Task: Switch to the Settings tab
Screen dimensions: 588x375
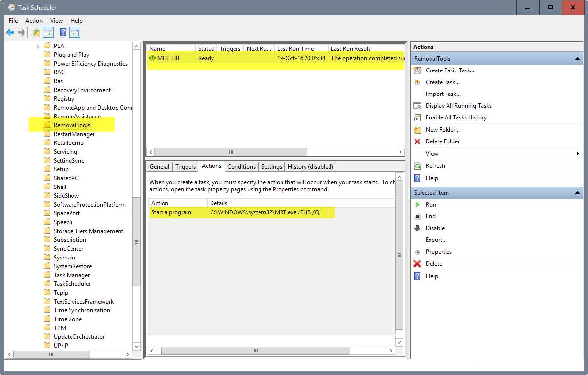Action: (x=272, y=167)
